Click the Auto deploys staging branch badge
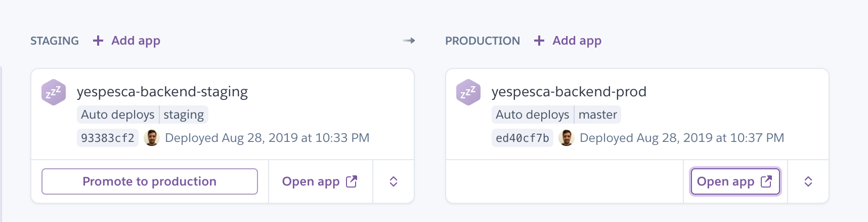Screen dimensions: 868x222 143,115
